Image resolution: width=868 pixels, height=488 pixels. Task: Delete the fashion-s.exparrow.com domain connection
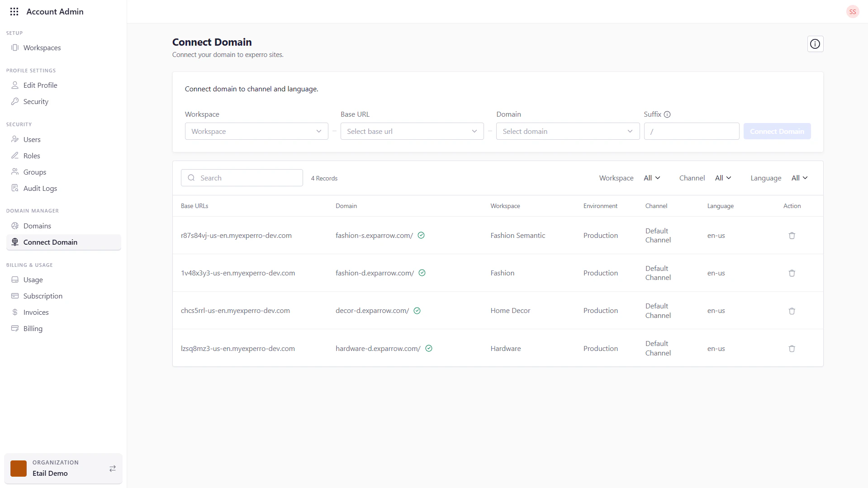pyautogui.click(x=792, y=236)
